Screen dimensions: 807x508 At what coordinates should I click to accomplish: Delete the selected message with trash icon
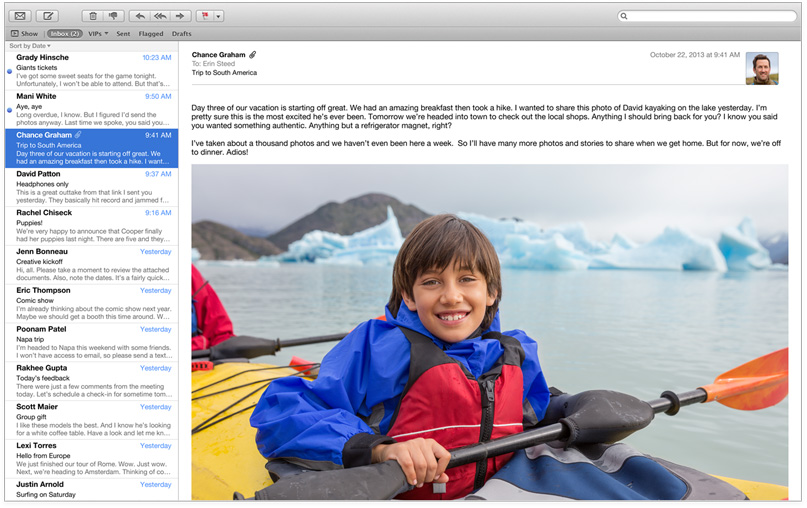click(x=92, y=16)
